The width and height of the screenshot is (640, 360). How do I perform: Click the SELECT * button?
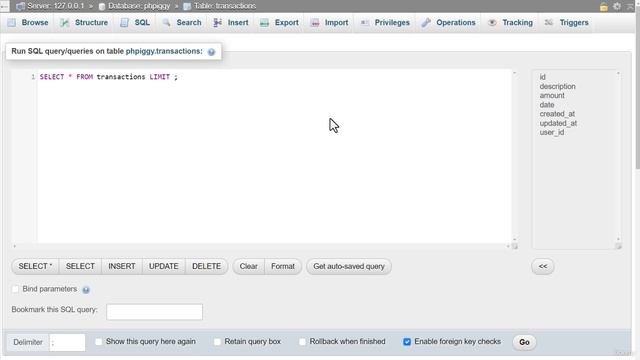[35, 267]
